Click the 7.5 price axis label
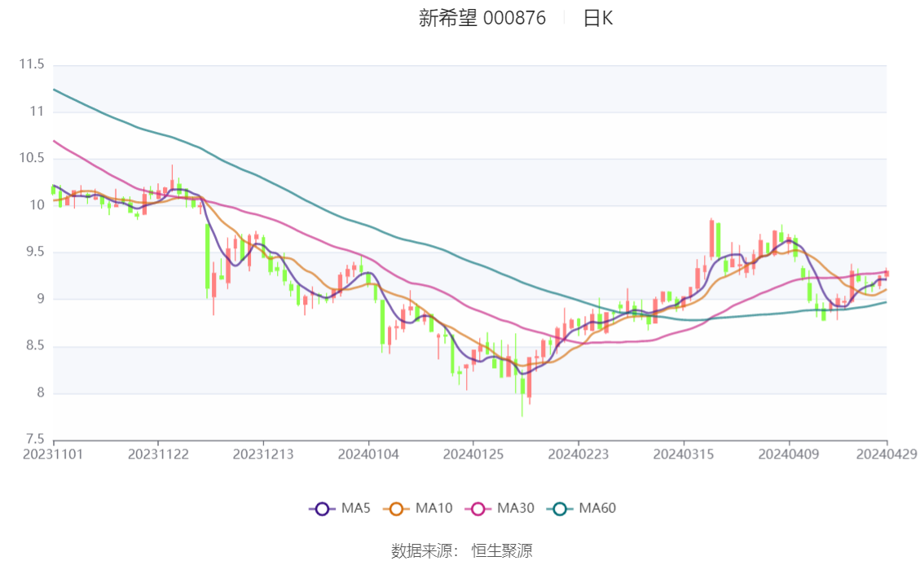The image size is (924, 561). [x=35, y=439]
